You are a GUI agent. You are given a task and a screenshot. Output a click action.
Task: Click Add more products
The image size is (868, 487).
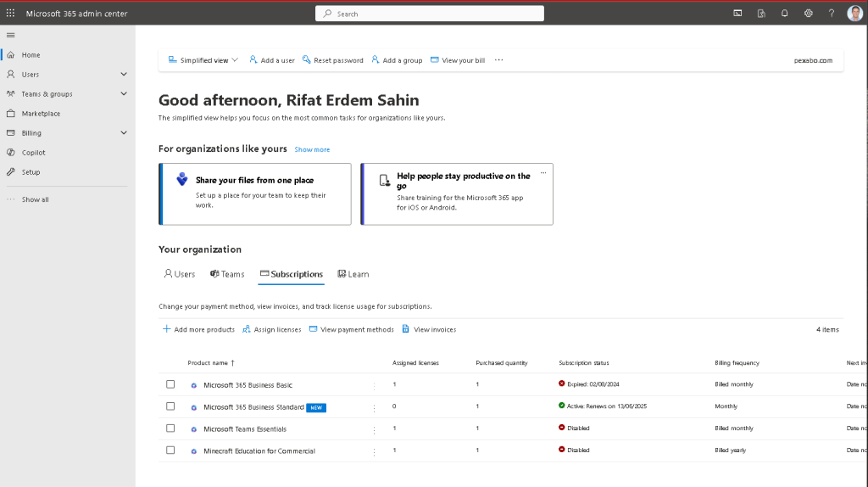(198, 329)
